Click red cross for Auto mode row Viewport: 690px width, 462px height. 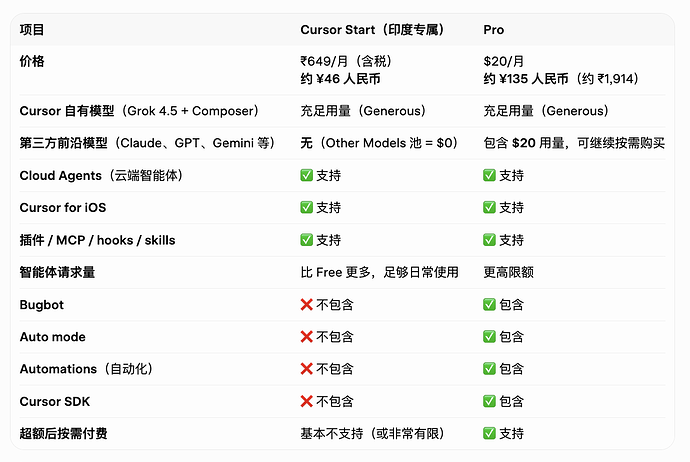pos(306,337)
